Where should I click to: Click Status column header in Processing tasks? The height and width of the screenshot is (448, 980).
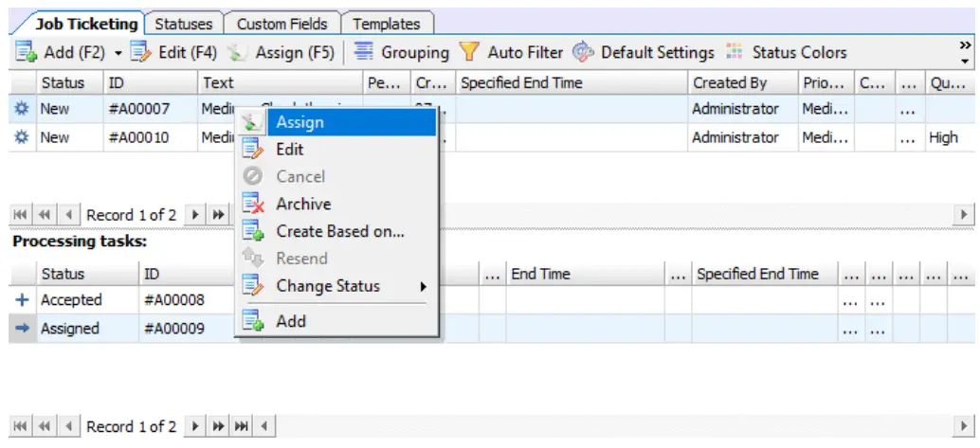point(87,274)
